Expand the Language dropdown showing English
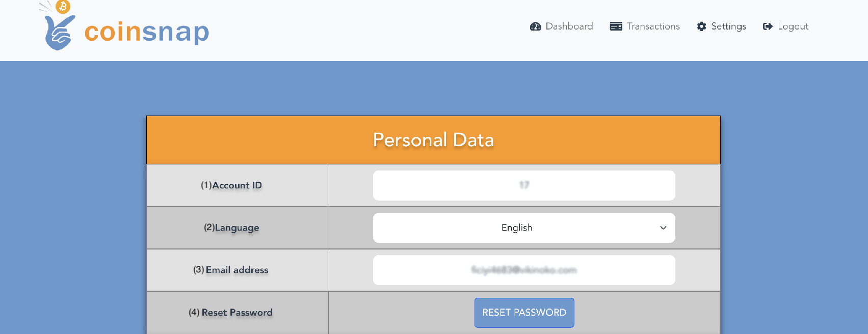This screenshot has width=868, height=334. click(524, 228)
